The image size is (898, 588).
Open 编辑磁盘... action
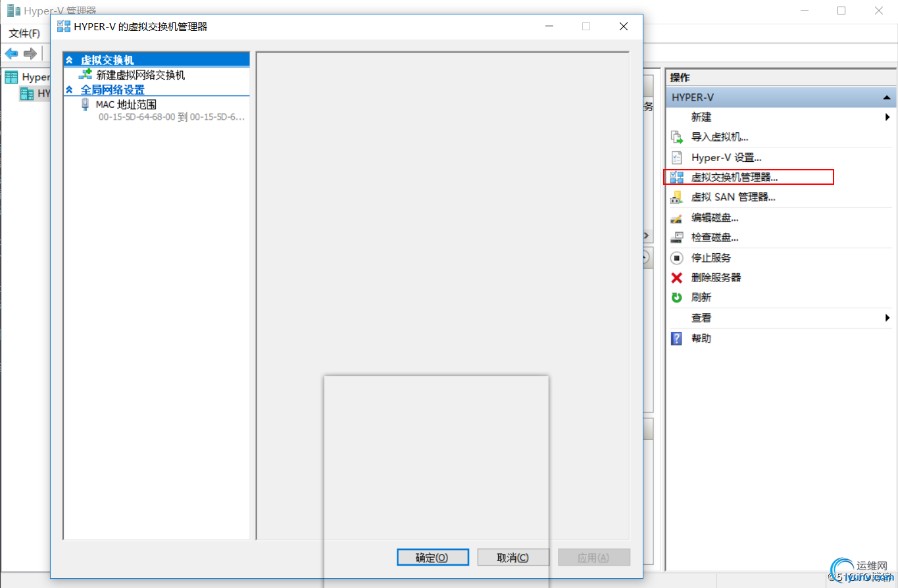[714, 218]
